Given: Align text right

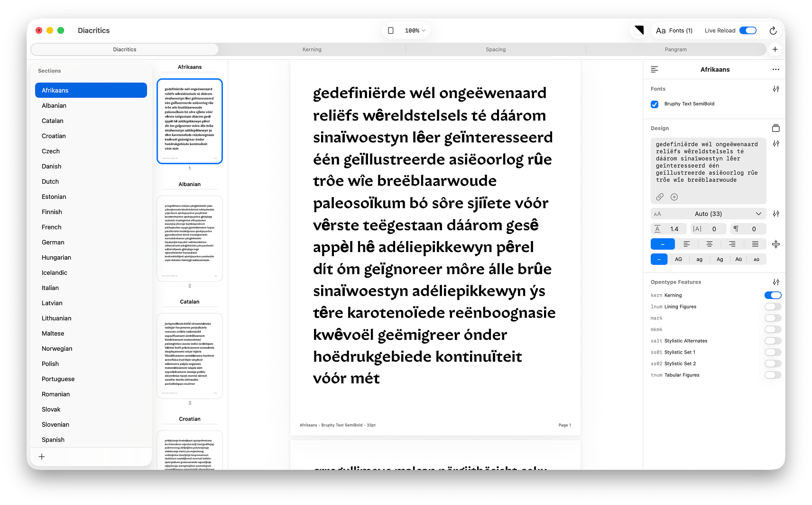Looking at the screenshot, I should point(732,244).
